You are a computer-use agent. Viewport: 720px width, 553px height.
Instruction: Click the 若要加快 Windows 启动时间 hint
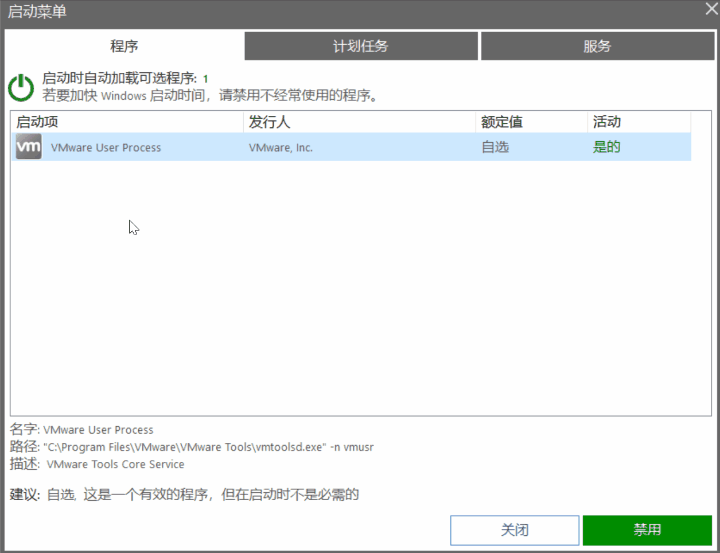(x=210, y=96)
